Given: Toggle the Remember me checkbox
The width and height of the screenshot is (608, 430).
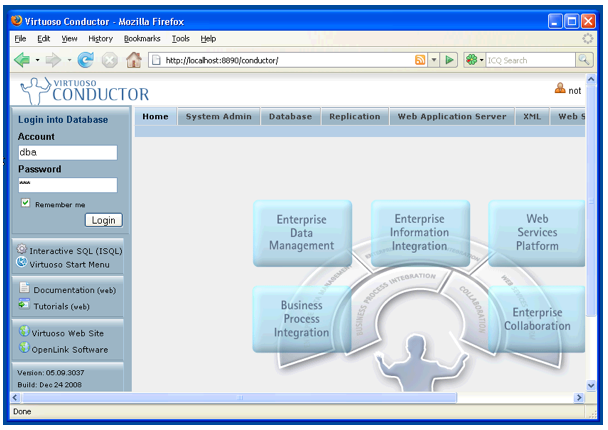Looking at the screenshot, I should point(25,203).
